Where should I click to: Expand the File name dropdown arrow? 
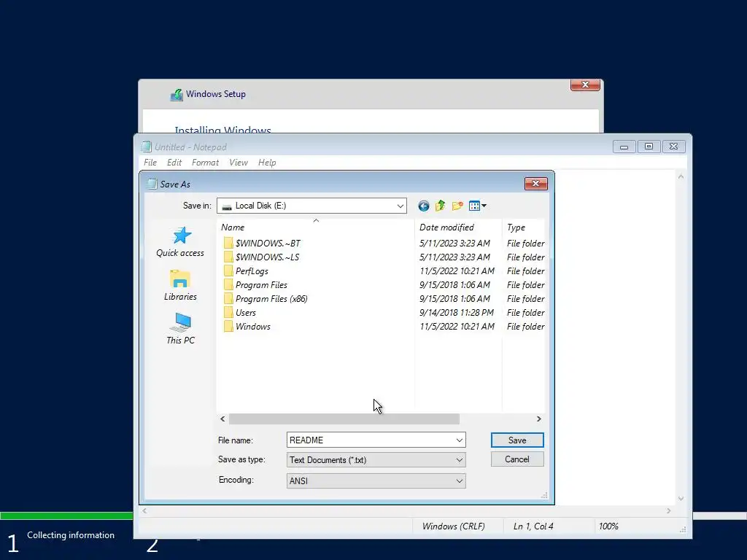tap(460, 440)
